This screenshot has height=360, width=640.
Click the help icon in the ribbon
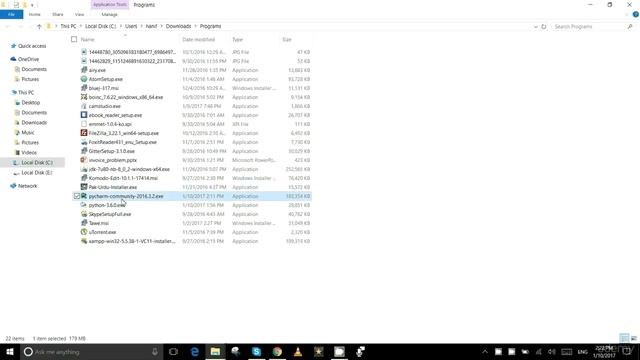point(636,14)
